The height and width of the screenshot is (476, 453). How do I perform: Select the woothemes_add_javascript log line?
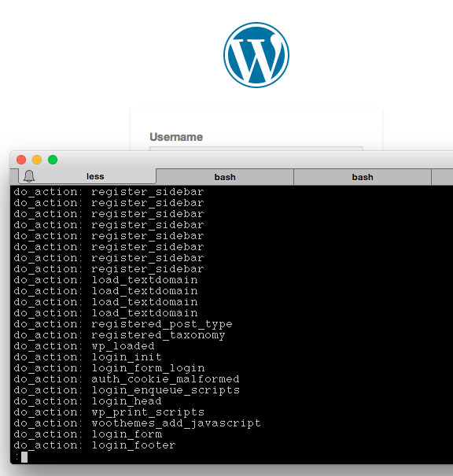pyautogui.click(x=137, y=423)
